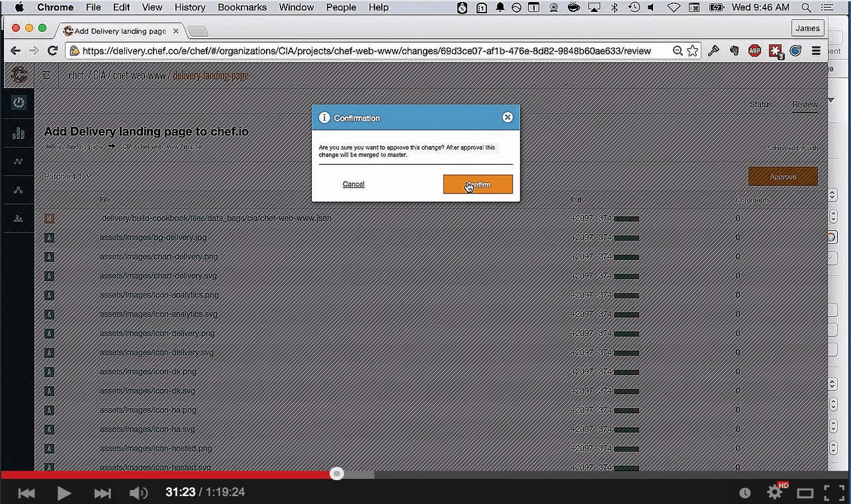Click the Approve button behind the dialog
The image size is (851, 504).
coord(783,176)
